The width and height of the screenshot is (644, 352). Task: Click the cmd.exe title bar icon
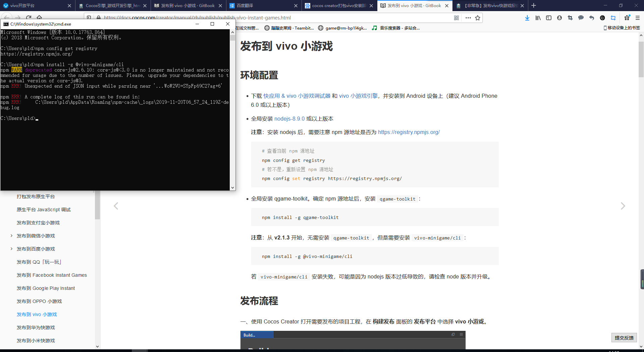coord(6,24)
